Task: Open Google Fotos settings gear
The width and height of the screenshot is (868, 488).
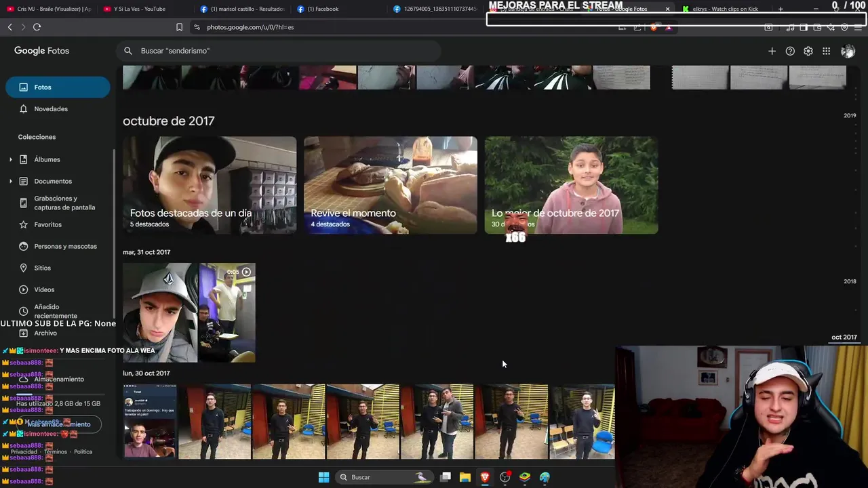Action: coord(808,51)
